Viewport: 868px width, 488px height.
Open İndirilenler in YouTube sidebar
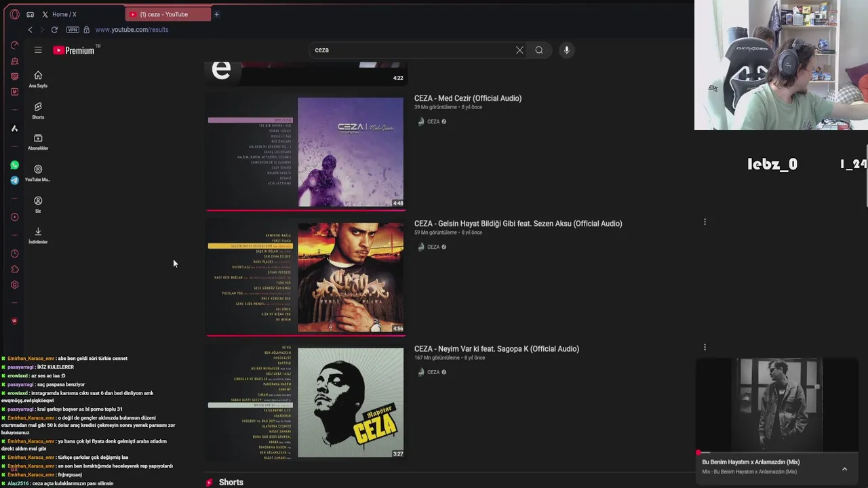click(38, 235)
